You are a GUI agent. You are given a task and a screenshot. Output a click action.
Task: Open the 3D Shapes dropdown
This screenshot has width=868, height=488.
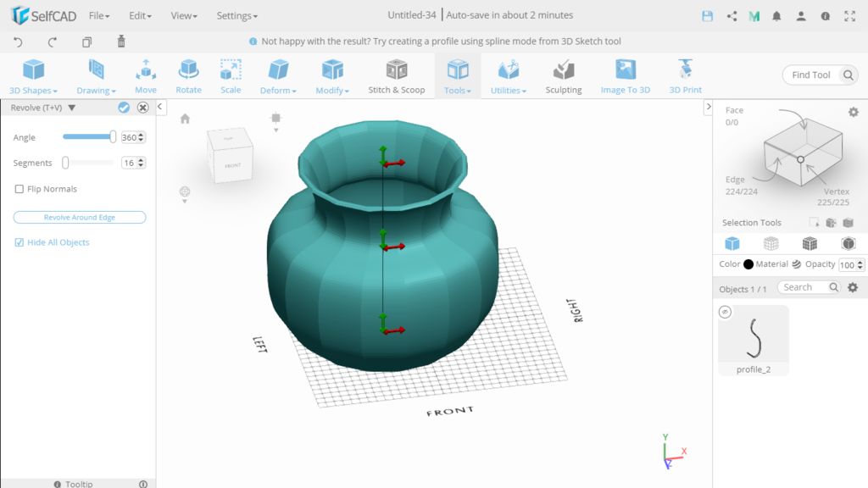coord(33,76)
